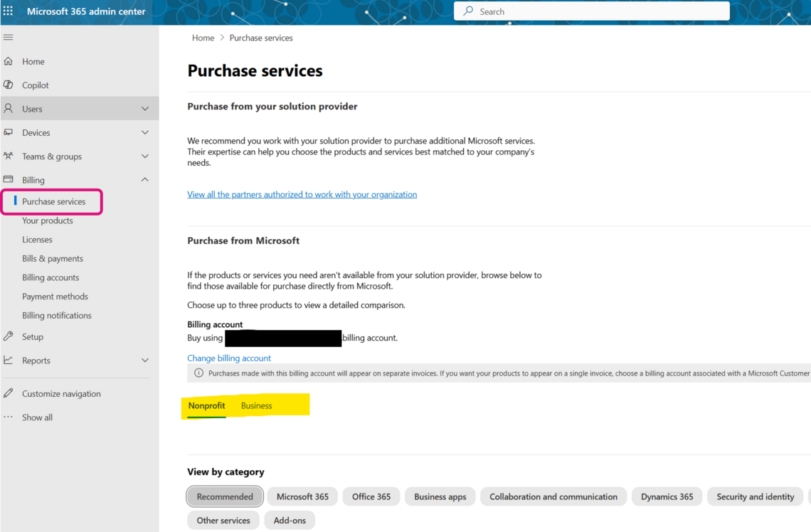Viewport: 811px width, 532px height.
Task: Open Billing accounts page
Action: (x=51, y=277)
